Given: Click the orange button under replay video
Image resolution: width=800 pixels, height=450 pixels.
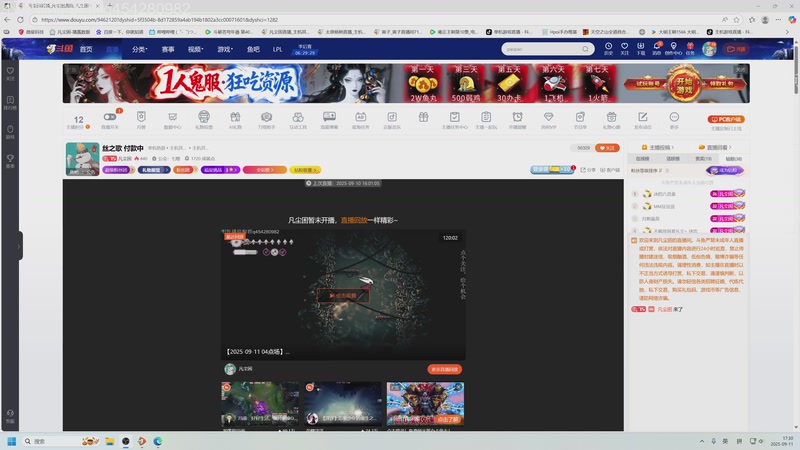Looking at the screenshot, I should [x=444, y=369].
